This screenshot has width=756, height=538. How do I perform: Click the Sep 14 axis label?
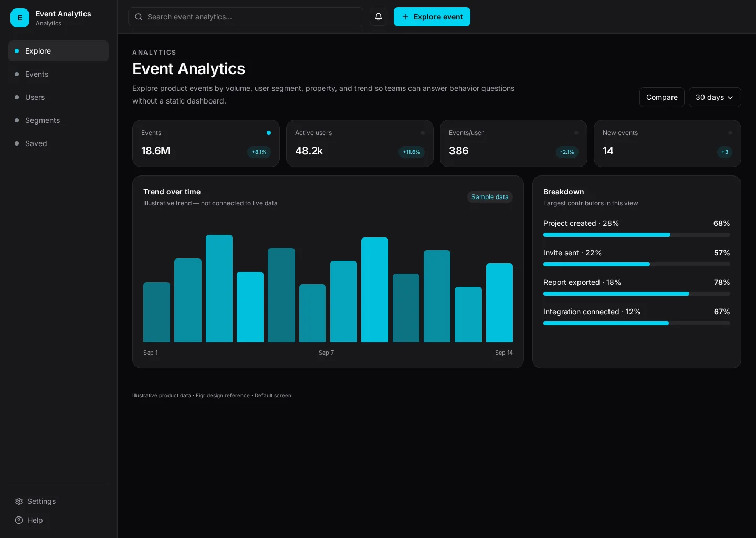coord(504,353)
